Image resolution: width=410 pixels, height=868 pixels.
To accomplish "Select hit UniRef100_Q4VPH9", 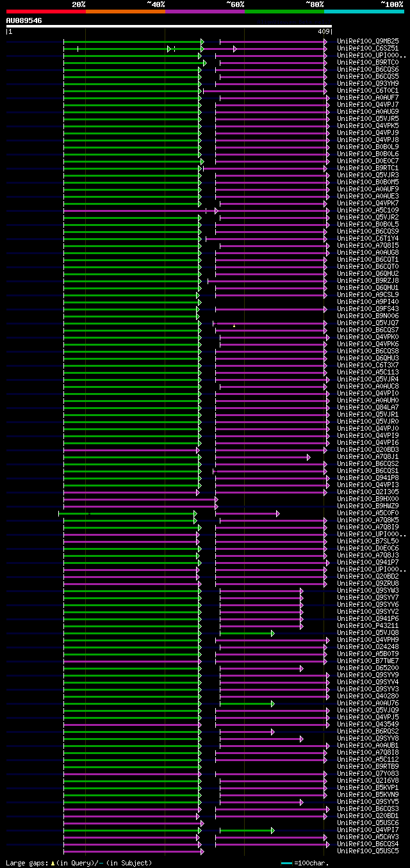I will (368, 639).
